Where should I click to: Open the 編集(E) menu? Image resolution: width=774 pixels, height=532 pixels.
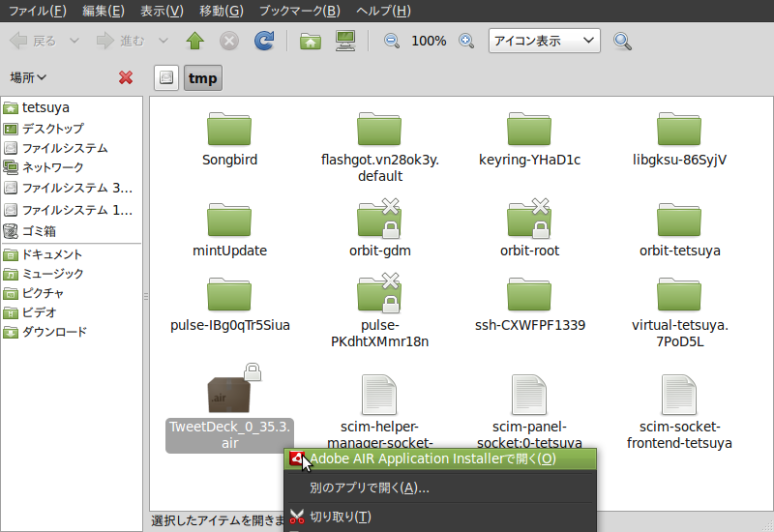pos(104,11)
